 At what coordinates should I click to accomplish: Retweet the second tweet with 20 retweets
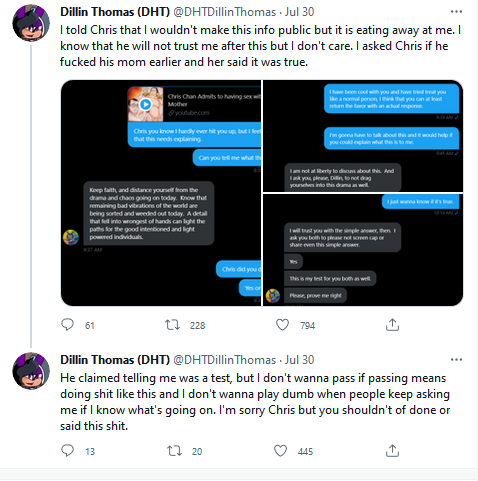point(174,451)
